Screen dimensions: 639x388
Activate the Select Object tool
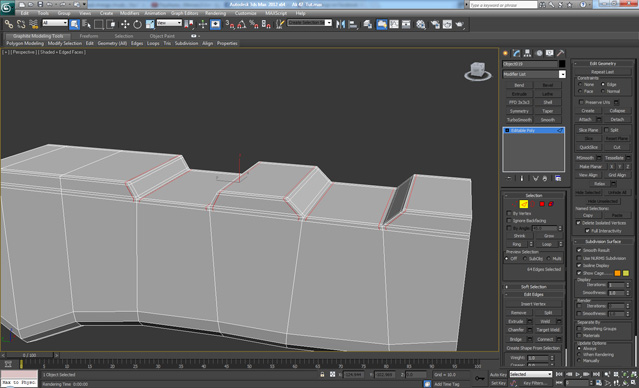[x=74, y=24]
